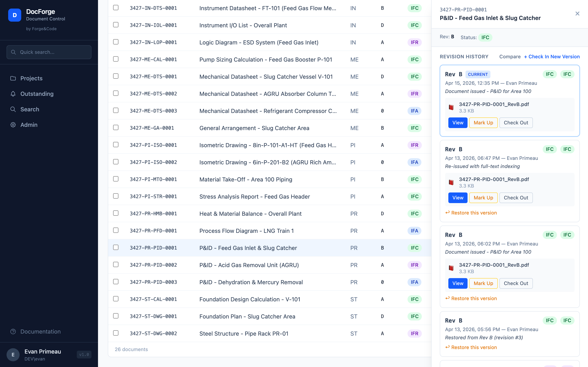The width and height of the screenshot is (588, 367).
Task: Select Admin in the sidebar menu
Action: [x=29, y=125]
